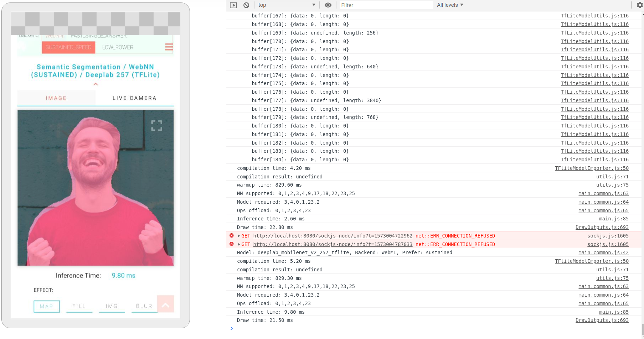This screenshot has height=339, width=644.
Task: Open the All levels log filter dropdown
Action: point(450,5)
